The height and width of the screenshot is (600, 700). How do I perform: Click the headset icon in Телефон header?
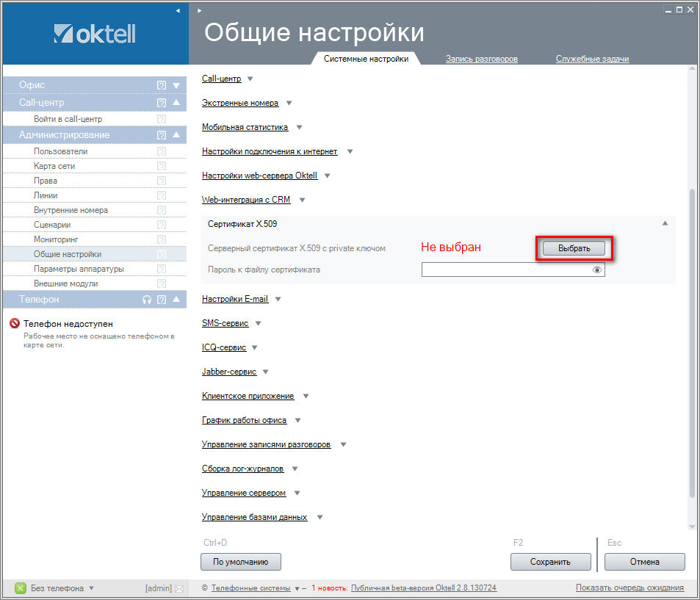147,300
